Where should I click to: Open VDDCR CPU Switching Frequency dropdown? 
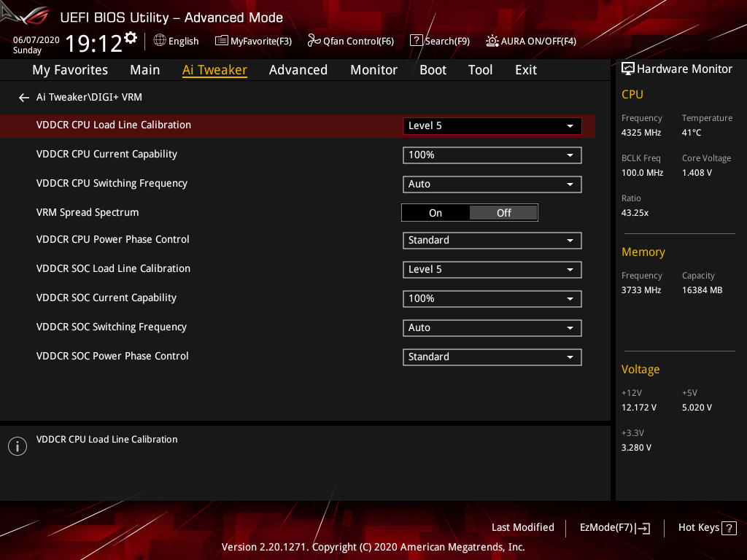[492, 184]
